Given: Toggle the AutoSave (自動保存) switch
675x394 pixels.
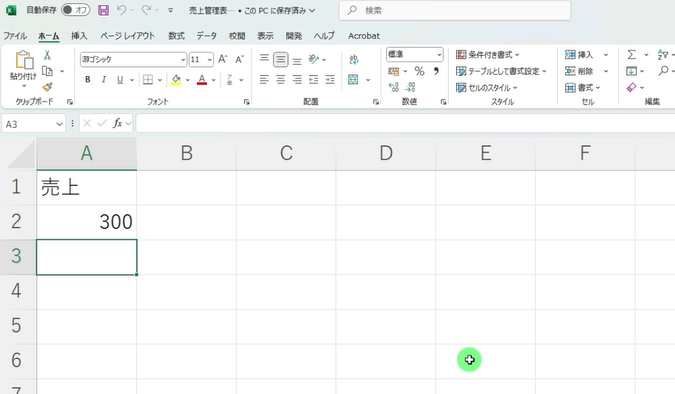Looking at the screenshot, I should tap(75, 10).
